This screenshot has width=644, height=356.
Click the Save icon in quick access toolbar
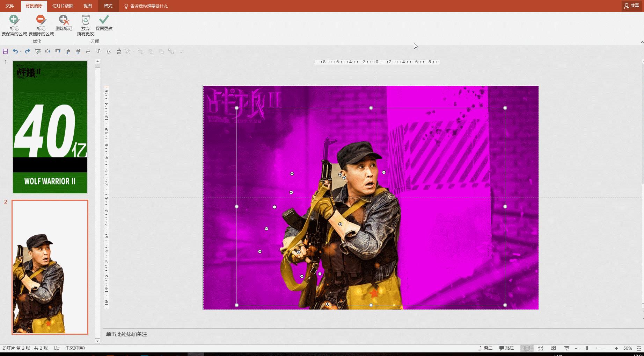click(x=5, y=51)
